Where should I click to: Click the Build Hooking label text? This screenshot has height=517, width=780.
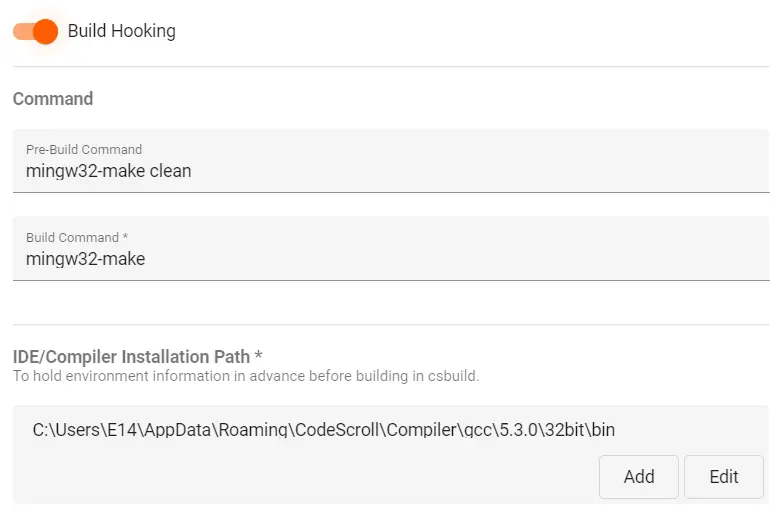[x=121, y=31]
